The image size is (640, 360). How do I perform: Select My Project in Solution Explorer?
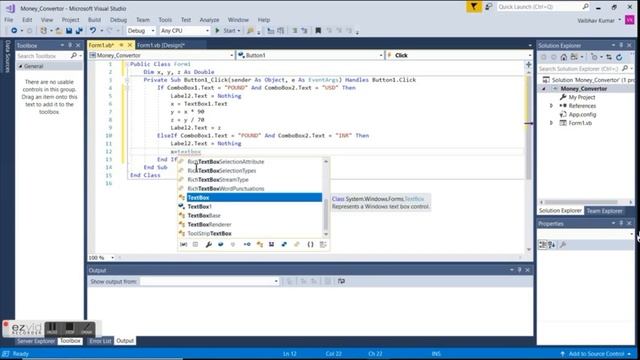(582, 97)
